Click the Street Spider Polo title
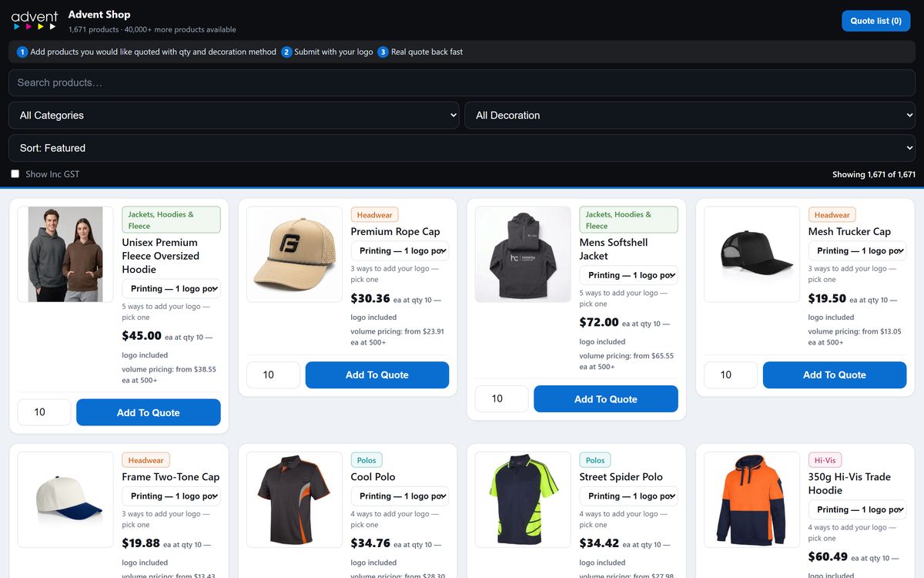The height and width of the screenshot is (578, 924). (x=621, y=477)
